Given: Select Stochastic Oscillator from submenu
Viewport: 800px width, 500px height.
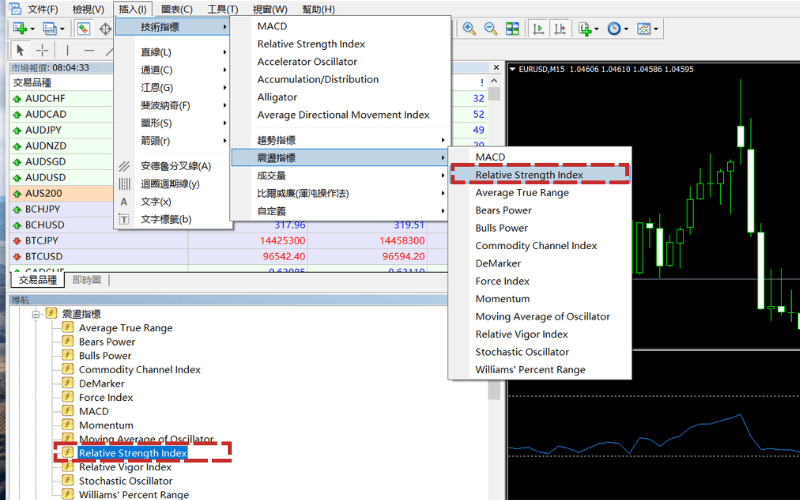Looking at the screenshot, I should (522, 352).
